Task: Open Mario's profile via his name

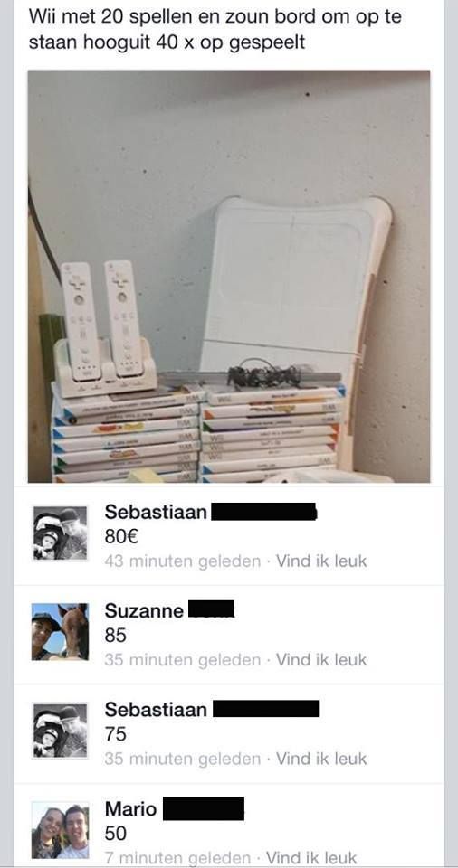Action: point(131,808)
